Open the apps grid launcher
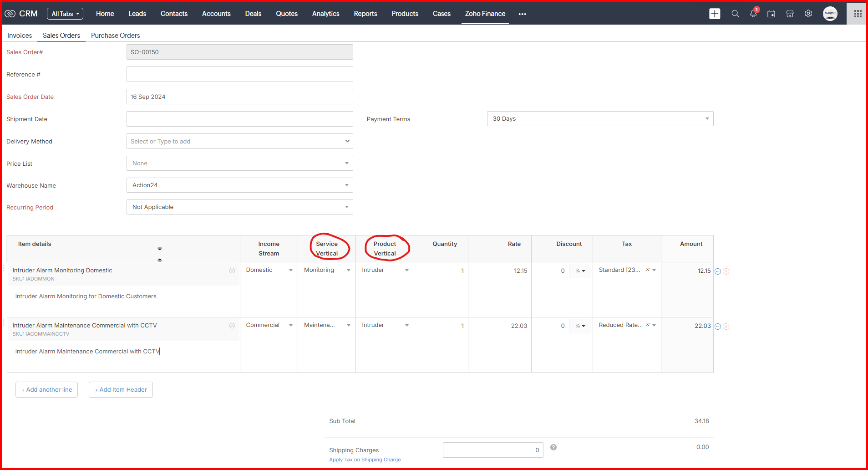Screen dimensions: 868x470 tap(858, 14)
